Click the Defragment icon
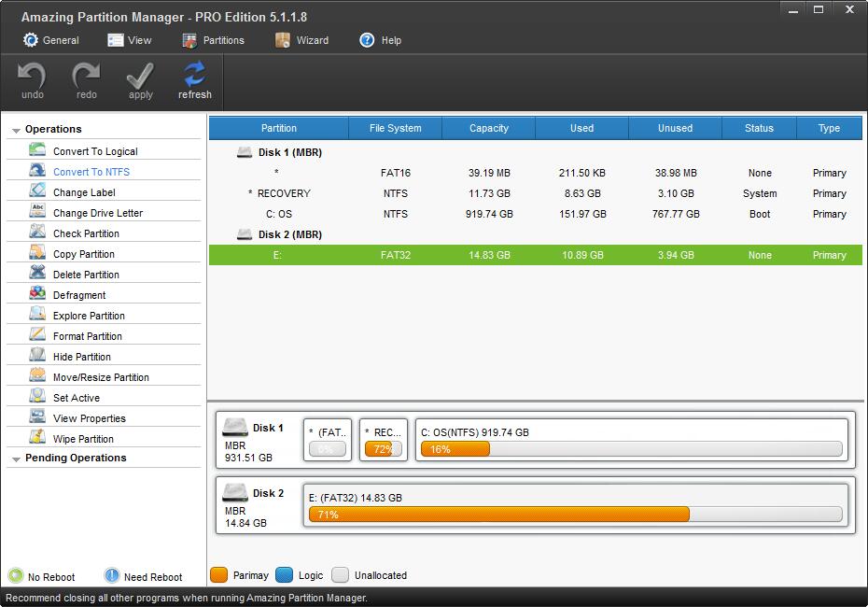868x607 pixels. tap(37, 293)
